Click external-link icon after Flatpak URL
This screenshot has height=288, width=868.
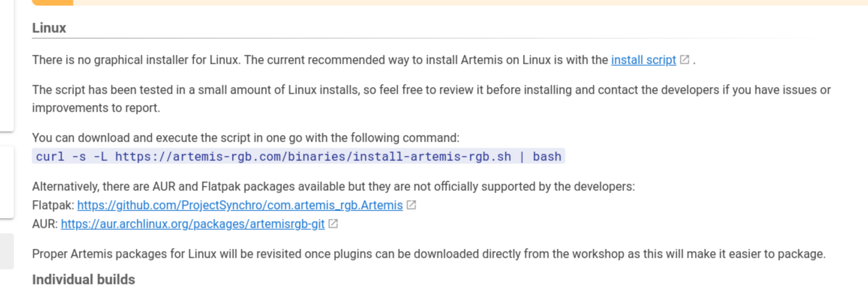(x=411, y=205)
